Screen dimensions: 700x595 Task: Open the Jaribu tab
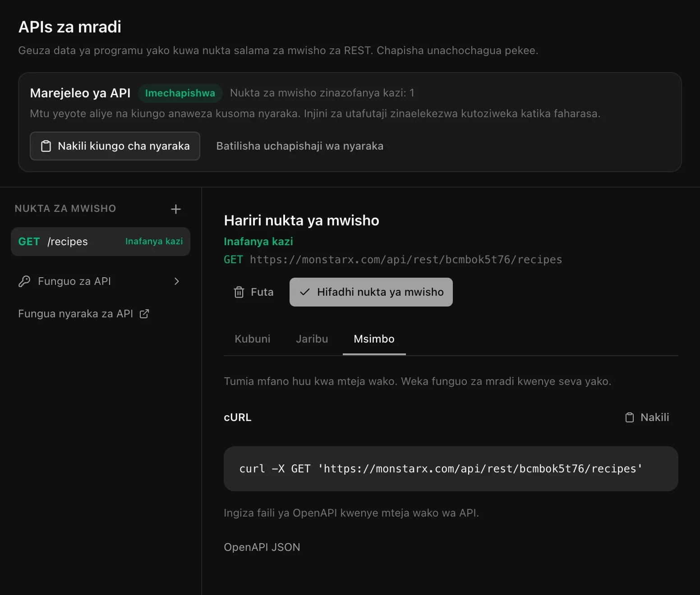point(312,339)
